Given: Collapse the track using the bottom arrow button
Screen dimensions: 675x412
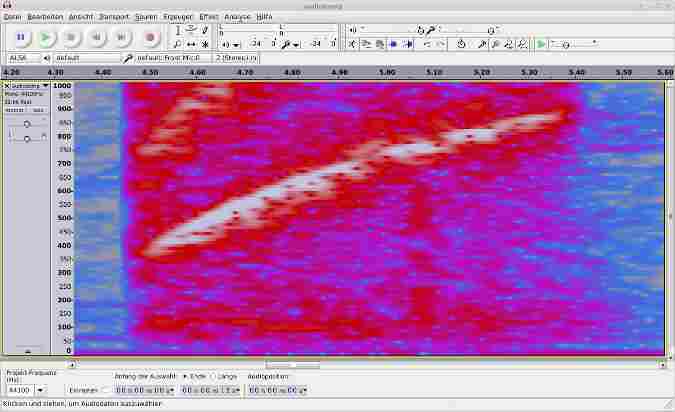Looking at the screenshot, I should tap(28, 351).
